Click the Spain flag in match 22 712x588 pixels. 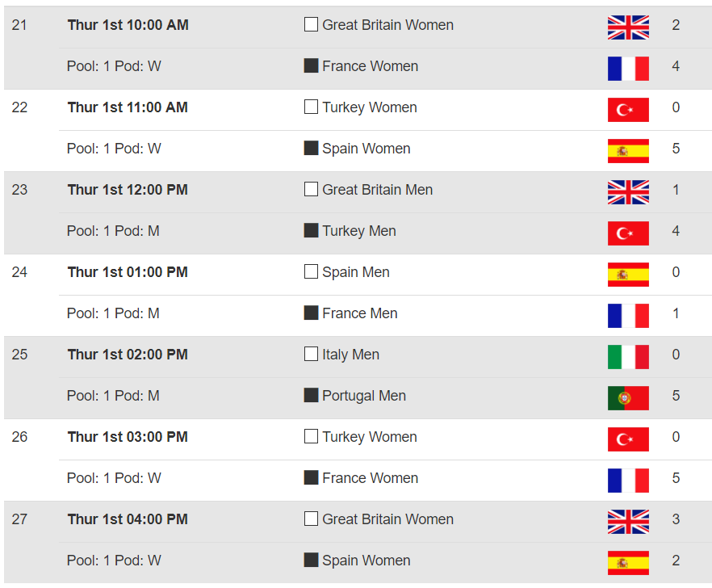(628, 151)
